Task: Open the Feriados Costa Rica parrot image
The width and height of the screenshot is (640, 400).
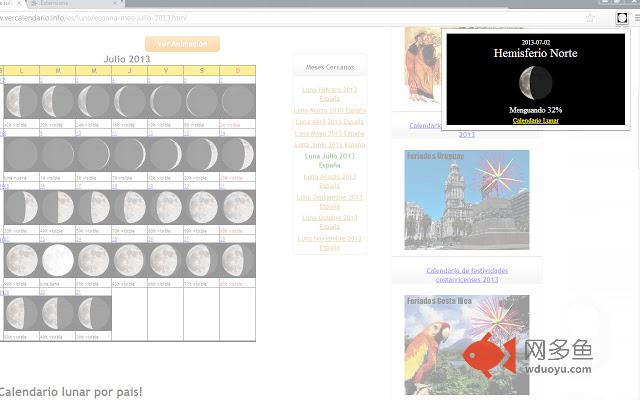Action: [467, 345]
